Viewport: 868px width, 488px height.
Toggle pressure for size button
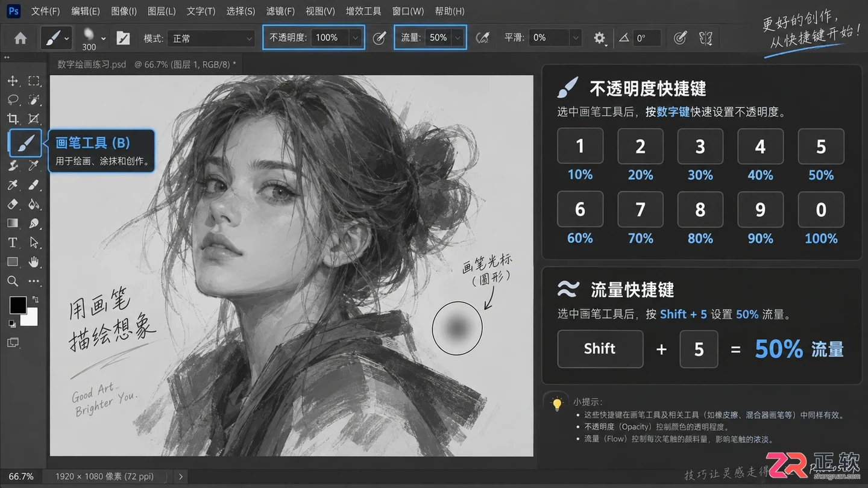(x=680, y=38)
